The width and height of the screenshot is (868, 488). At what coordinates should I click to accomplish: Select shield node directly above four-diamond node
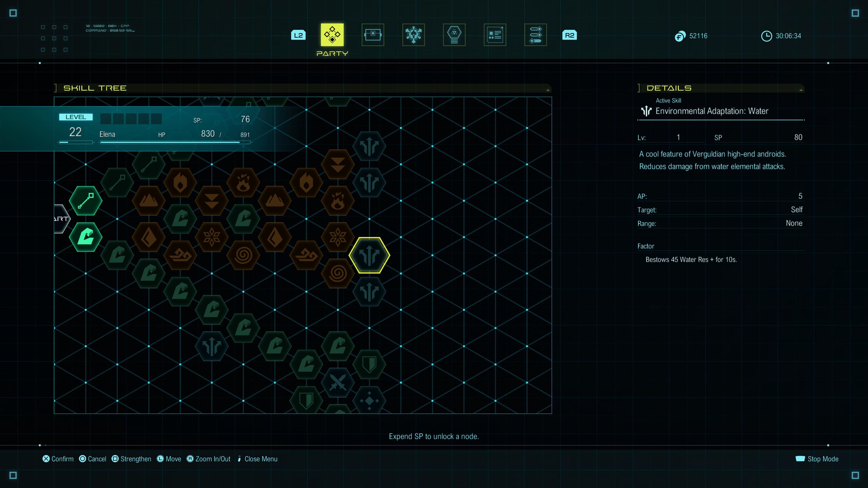click(369, 364)
